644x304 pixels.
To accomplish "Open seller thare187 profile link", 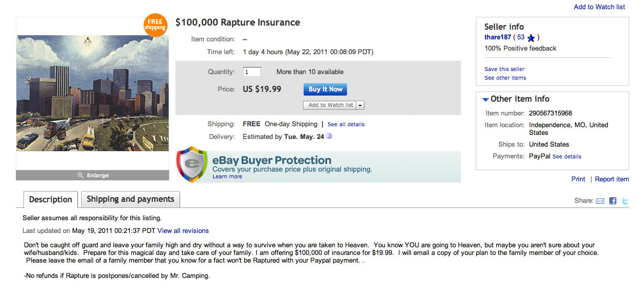I will coord(498,37).
